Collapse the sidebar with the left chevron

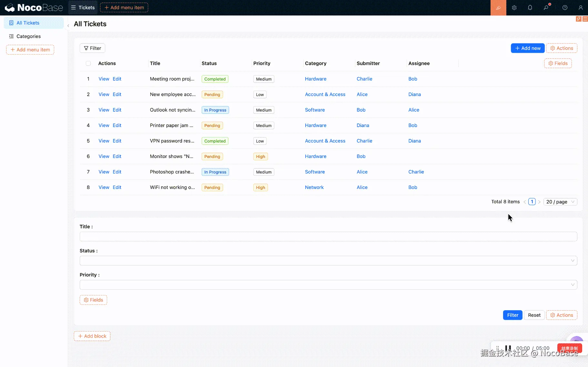point(68,26)
